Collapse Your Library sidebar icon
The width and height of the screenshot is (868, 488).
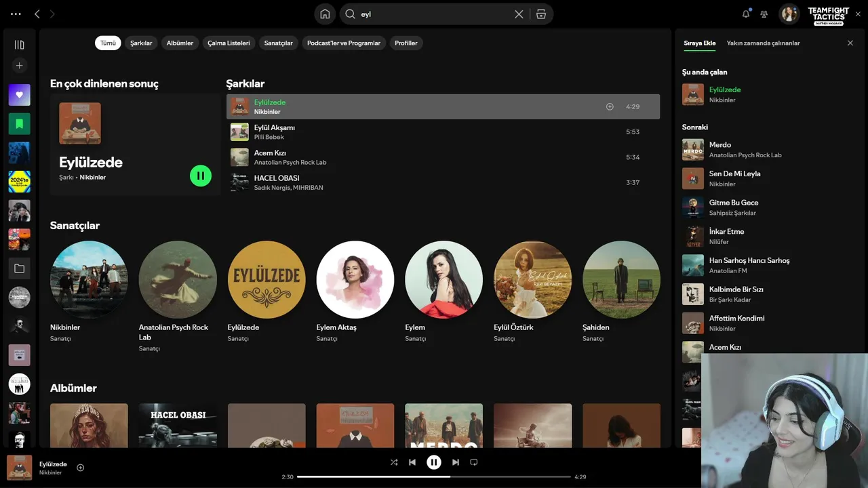(19, 45)
